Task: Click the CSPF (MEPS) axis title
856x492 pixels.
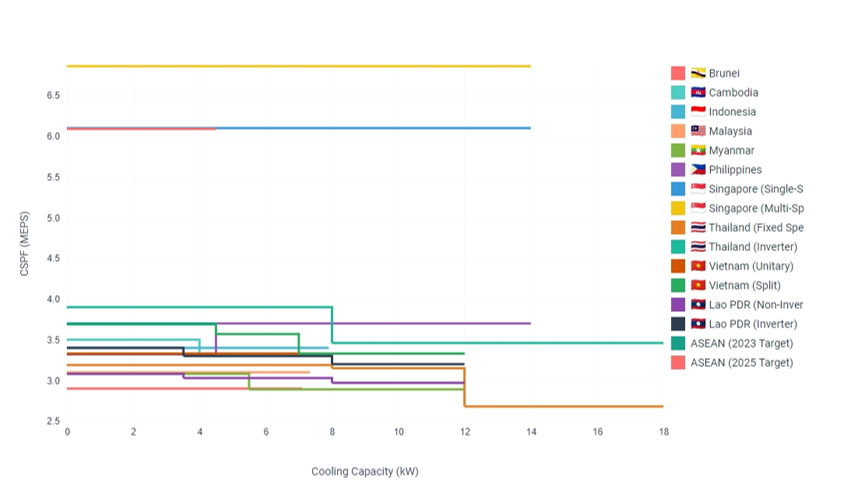Action: tap(25, 244)
